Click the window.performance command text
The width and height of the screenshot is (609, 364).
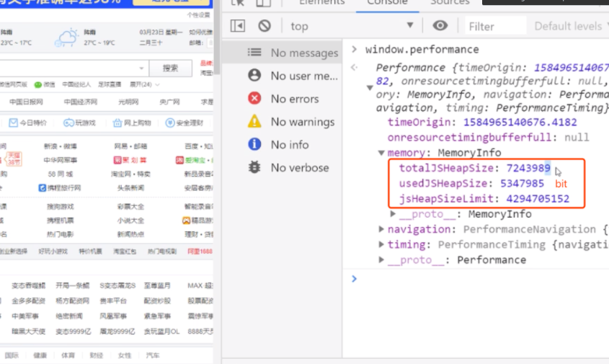coord(422,49)
